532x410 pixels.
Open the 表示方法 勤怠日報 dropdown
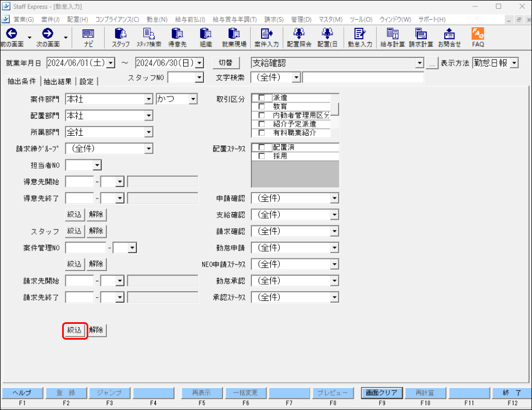pos(515,63)
